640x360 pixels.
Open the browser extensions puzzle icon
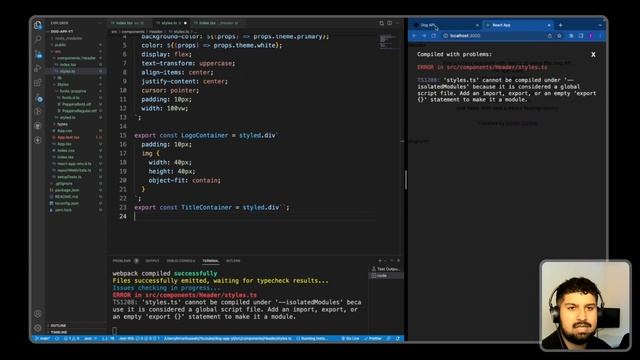[571, 36]
